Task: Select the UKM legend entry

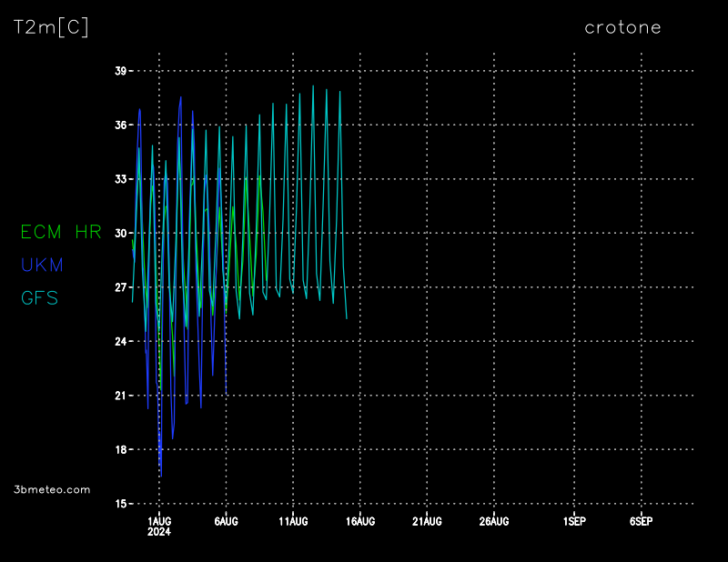Action: 42,266
